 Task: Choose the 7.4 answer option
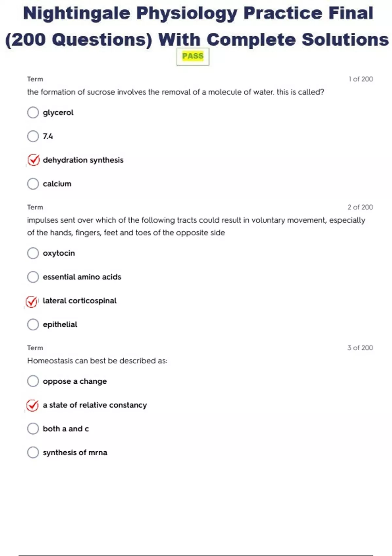[x=33, y=136]
